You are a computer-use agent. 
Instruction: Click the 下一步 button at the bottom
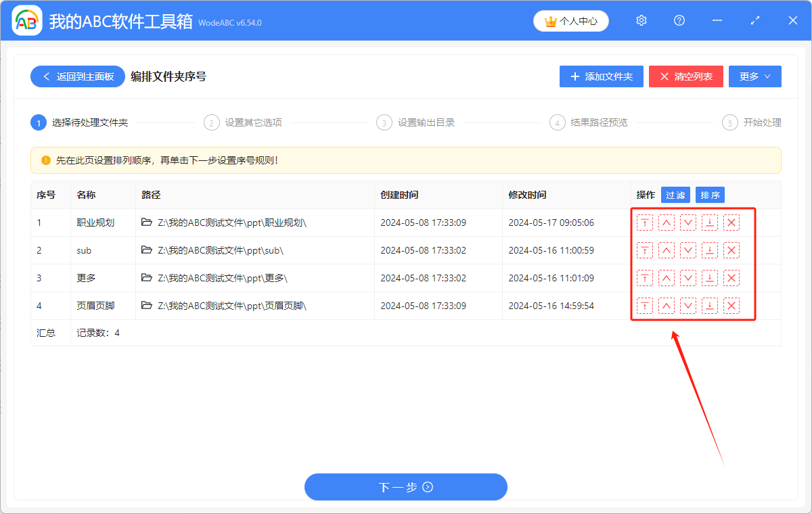point(405,487)
